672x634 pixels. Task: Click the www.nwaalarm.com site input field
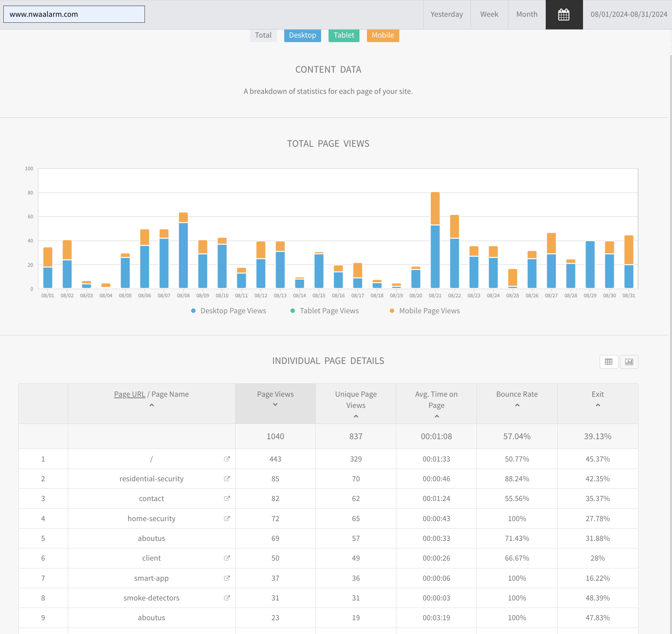point(74,14)
